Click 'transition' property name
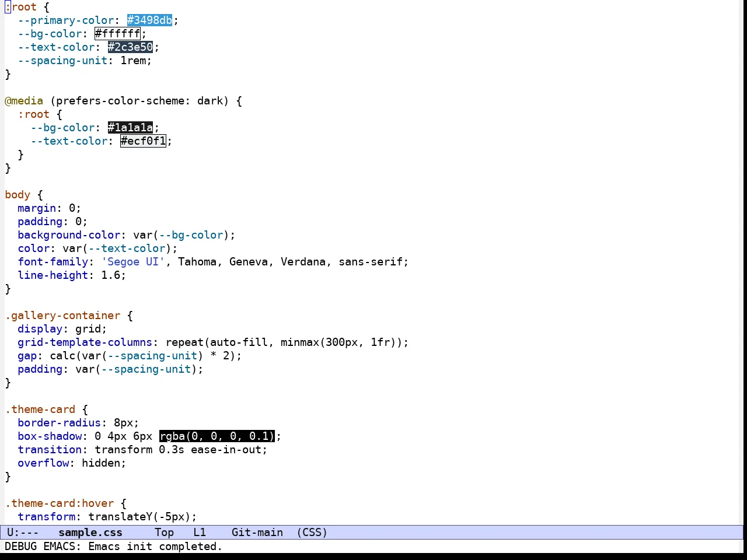The width and height of the screenshot is (747, 560). coord(50,450)
